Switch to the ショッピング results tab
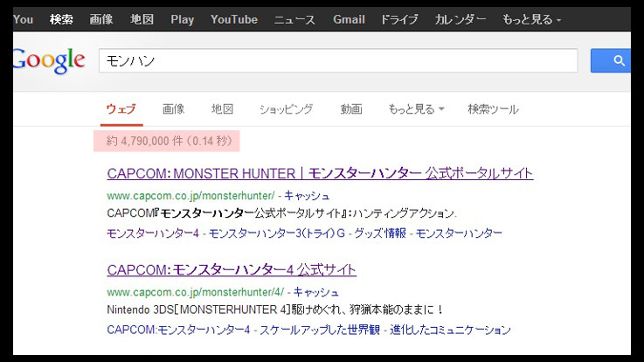The image size is (644, 362). coord(287,109)
